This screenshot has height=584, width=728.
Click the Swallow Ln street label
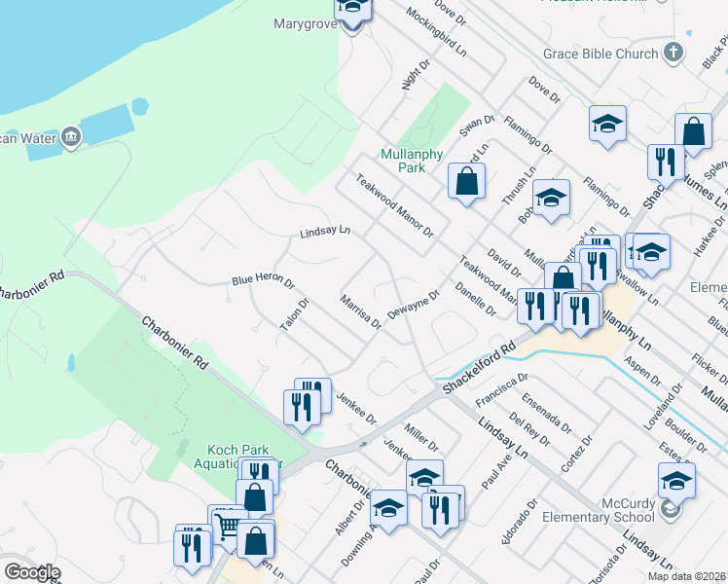637,288
